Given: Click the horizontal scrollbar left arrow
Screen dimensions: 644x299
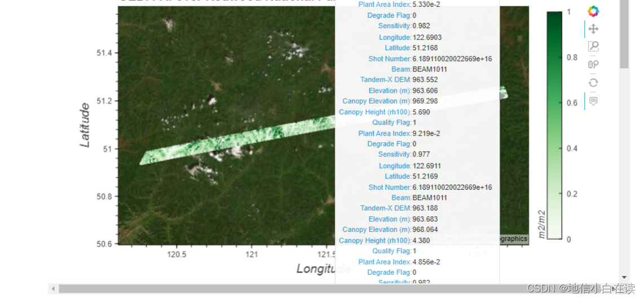Looking at the screenshot, I should click(54, 289).
